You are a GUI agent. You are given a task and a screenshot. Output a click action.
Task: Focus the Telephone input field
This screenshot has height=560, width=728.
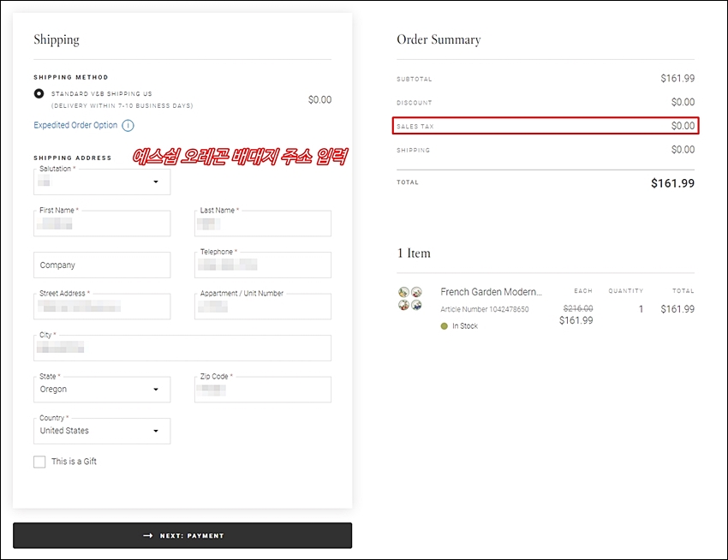point(263,265)
